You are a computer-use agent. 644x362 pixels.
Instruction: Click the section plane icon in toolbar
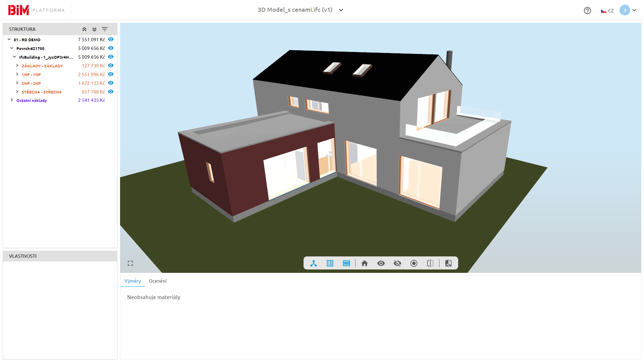[x=430, y=263]
